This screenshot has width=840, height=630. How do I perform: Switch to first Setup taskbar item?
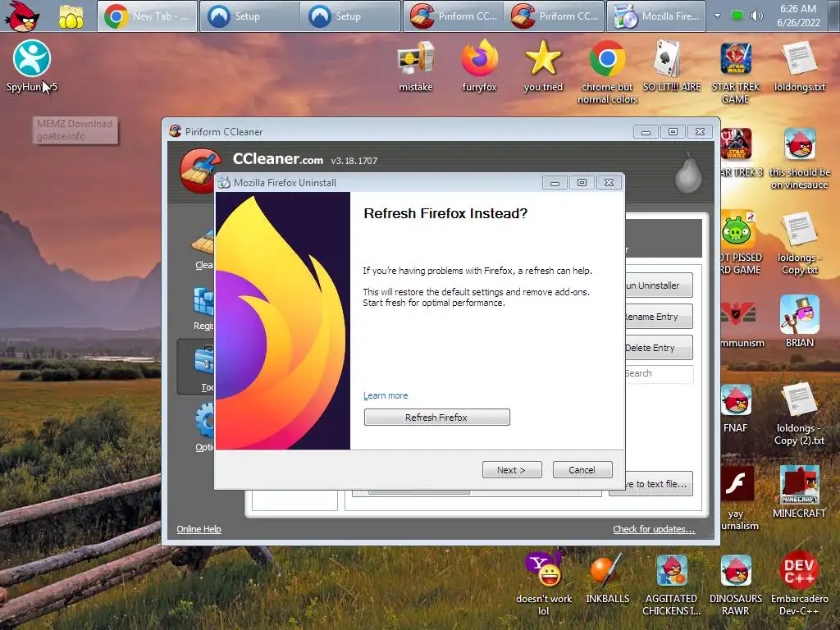(x=249, y=16)
